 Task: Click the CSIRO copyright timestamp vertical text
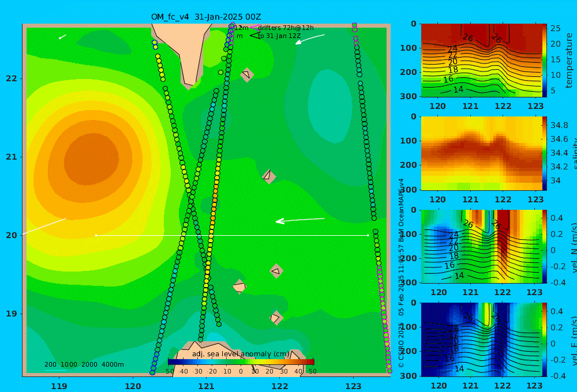click(x=402, y=273)
